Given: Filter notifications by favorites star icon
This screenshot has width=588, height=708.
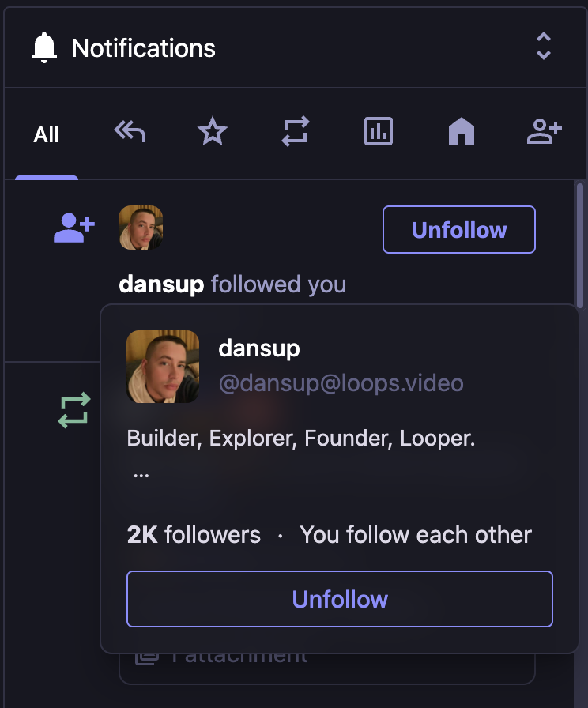Looking at the screenshot, I should (212, 132).
